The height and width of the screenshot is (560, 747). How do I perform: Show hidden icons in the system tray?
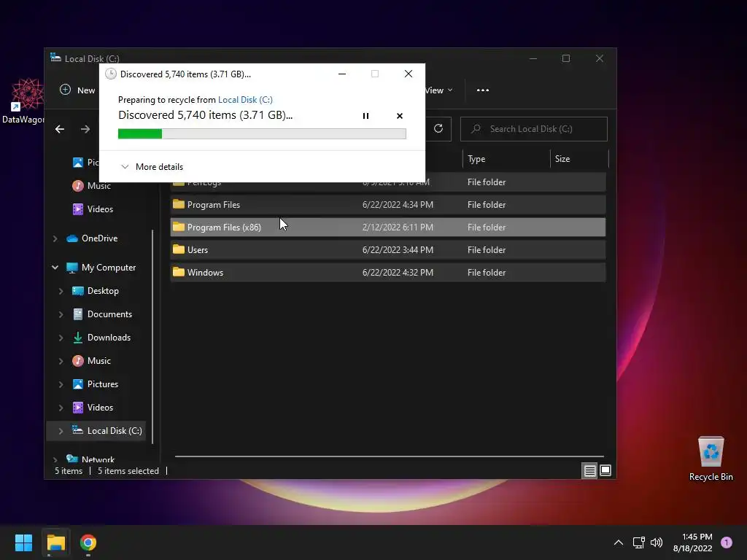(619, 542)
